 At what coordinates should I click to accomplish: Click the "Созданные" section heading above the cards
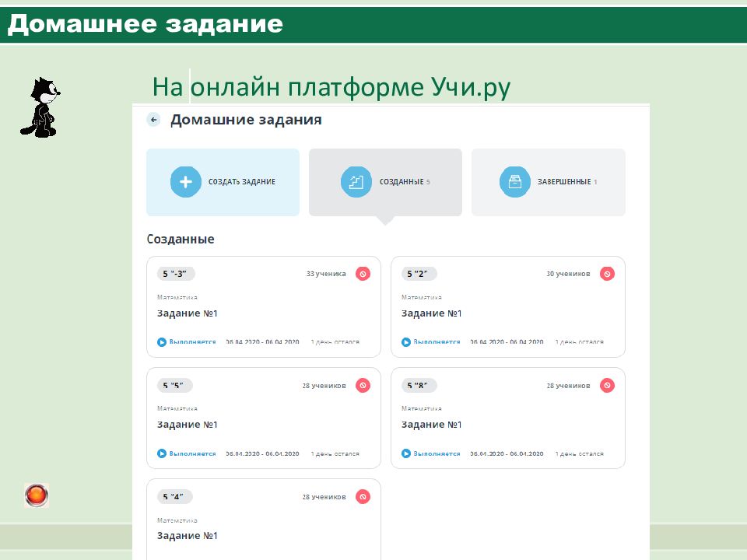click(x=181, y=239)
